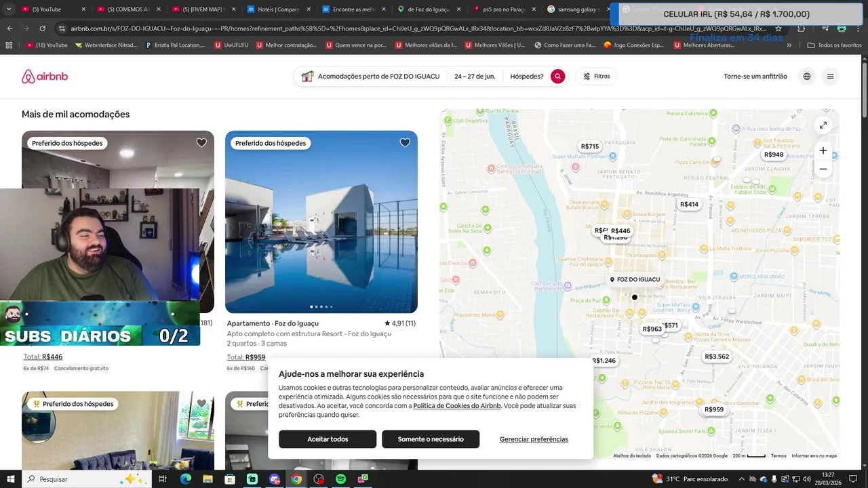
Task: Open the 24 – 27 de jun. date picker
Action: pos(475,77)
